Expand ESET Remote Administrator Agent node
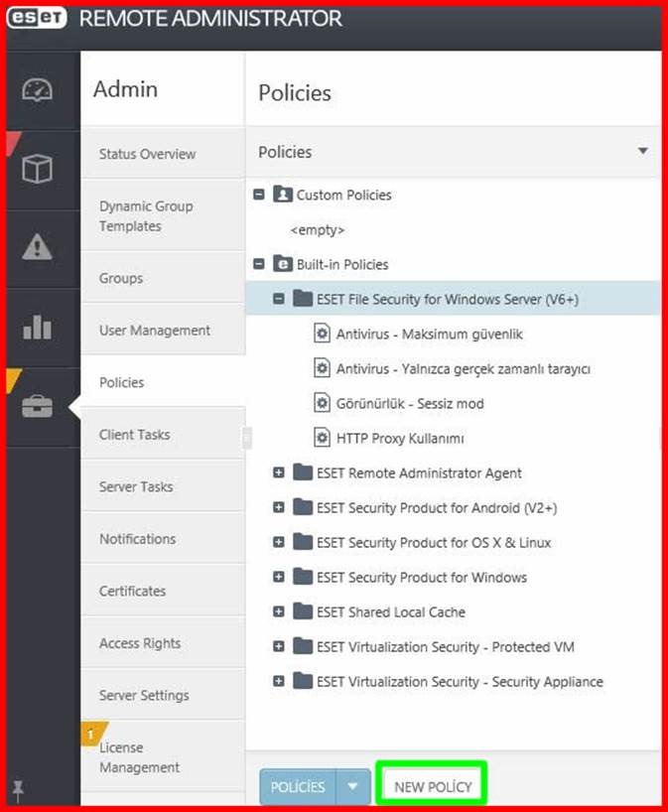This screenshot has height=812, width=668. point(279,473)
